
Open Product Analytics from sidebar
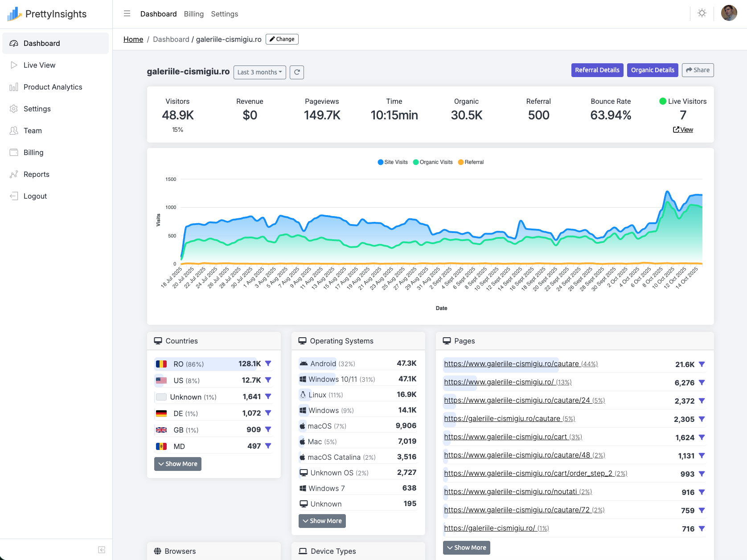(53, 87)
